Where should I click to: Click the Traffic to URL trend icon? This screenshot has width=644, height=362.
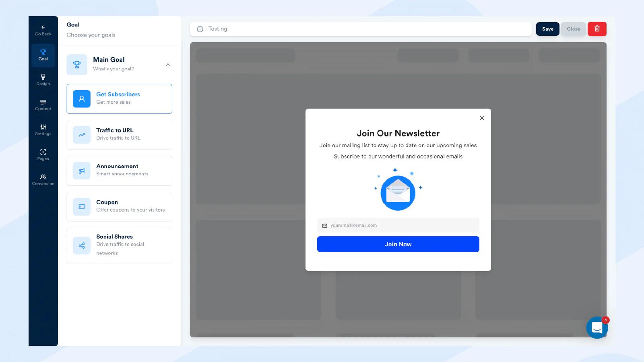(x=82, y=135)
